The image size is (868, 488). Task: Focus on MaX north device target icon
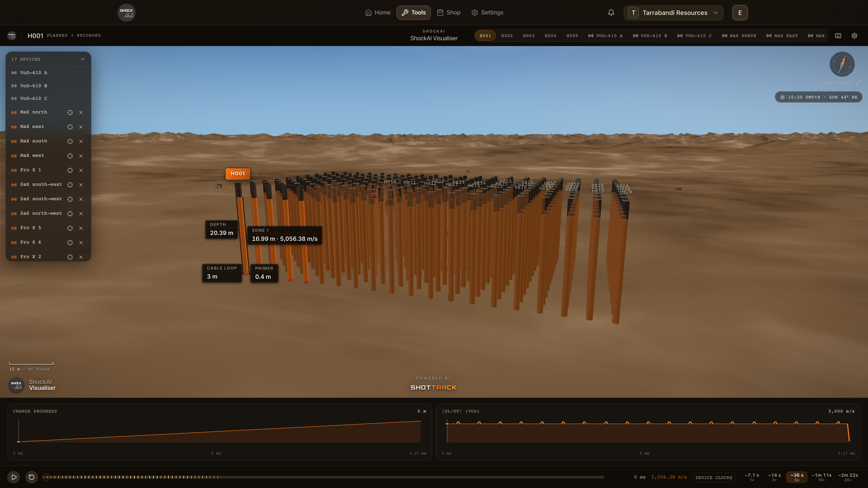(70, 113)
